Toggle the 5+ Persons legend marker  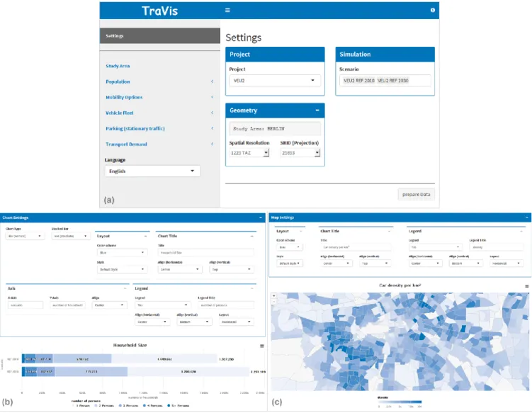[169, 405]
